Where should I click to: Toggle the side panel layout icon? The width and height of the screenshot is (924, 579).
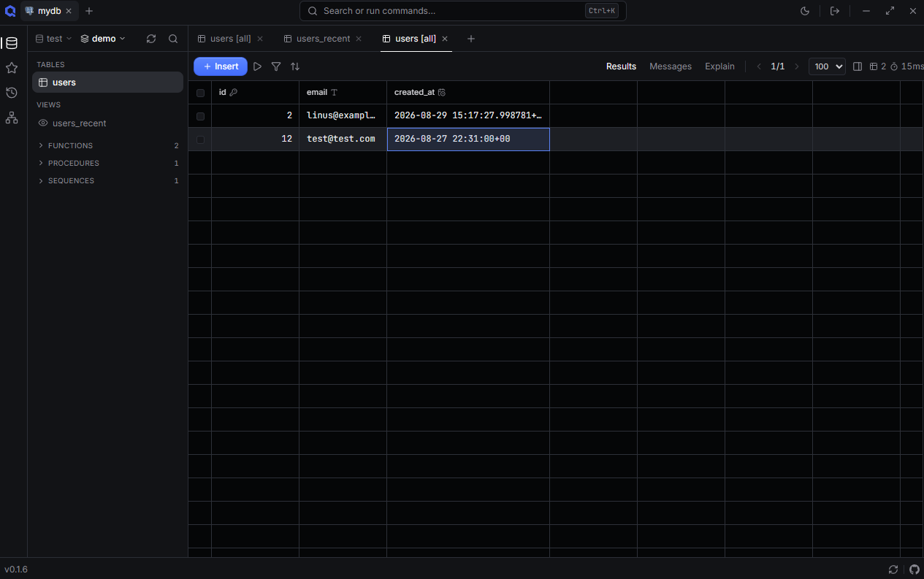point(858,66)
